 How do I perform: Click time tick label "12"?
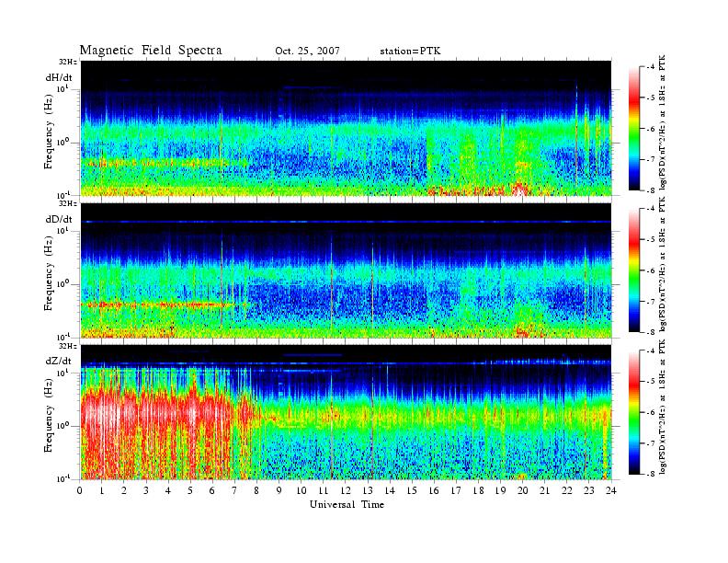[345, 490]
